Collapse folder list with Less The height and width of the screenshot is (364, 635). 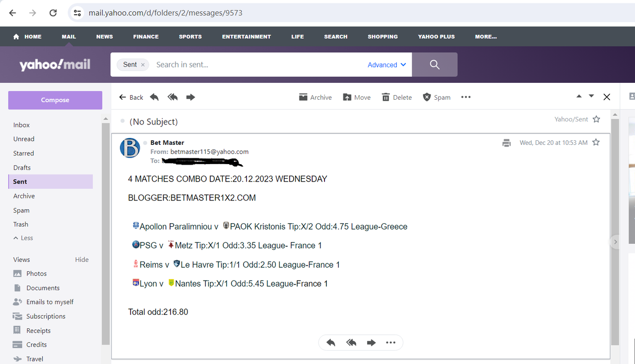click(x=23, y=238)
